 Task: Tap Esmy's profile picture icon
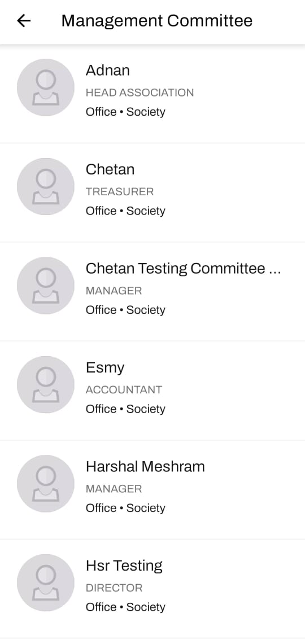click(46, 384)
